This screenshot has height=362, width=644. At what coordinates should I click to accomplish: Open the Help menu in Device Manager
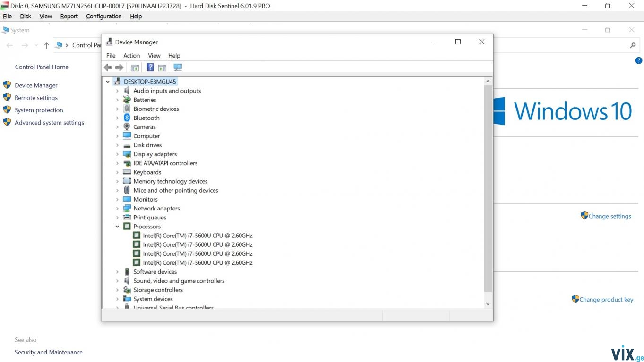pos(174,55)
